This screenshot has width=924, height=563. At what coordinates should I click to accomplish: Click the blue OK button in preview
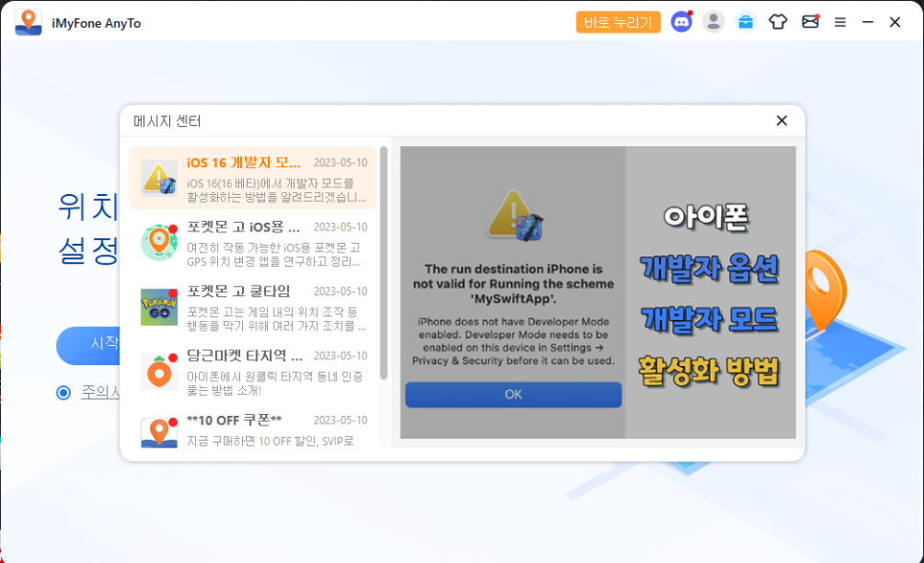[514, 395]
